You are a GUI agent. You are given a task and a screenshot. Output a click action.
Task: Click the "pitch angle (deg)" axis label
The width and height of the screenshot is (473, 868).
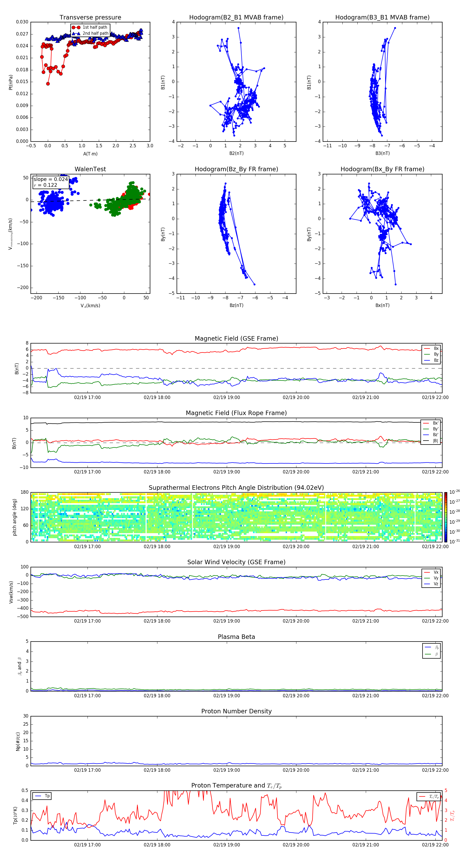(14, 517)
